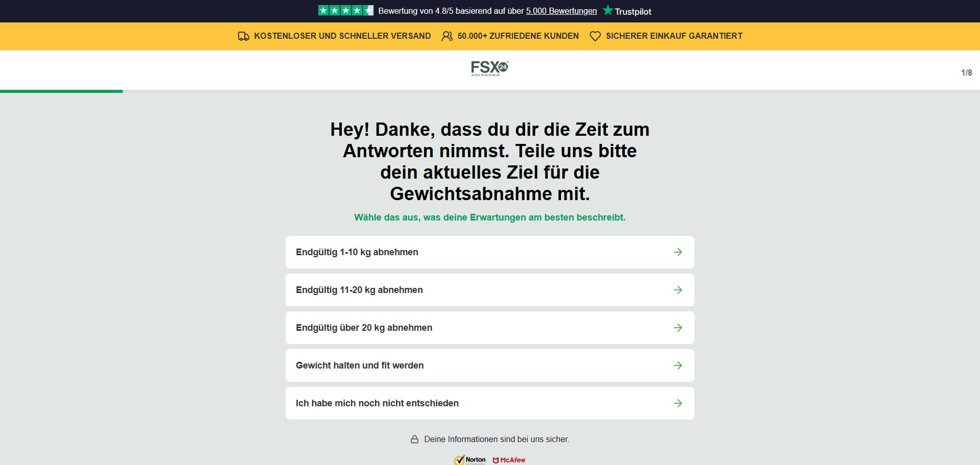Click the Norton security badge
Screen dimensions: 980x465
coord(470,460)
